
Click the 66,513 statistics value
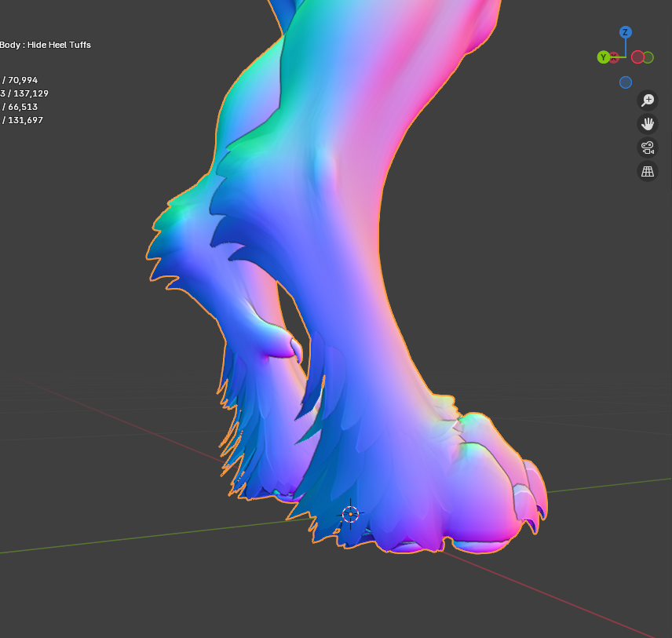(x=23, y=107)
